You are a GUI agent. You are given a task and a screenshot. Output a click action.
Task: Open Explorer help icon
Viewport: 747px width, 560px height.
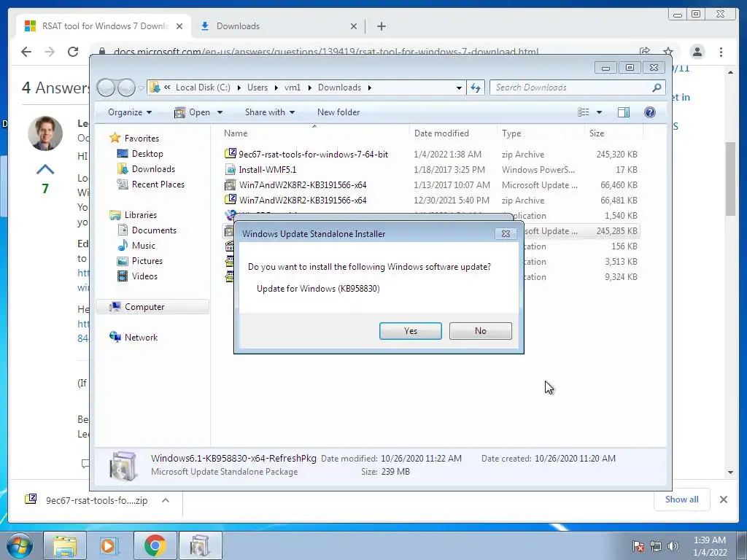[x=649, y=112]
